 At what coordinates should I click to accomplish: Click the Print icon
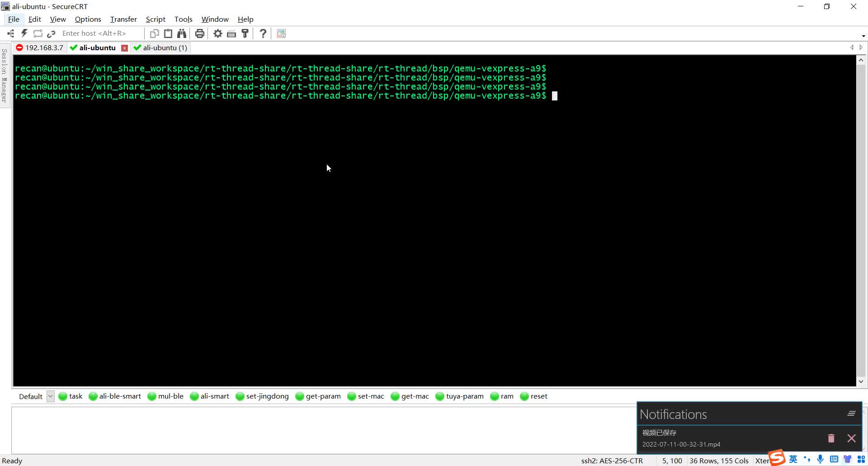tap(199, 33)
